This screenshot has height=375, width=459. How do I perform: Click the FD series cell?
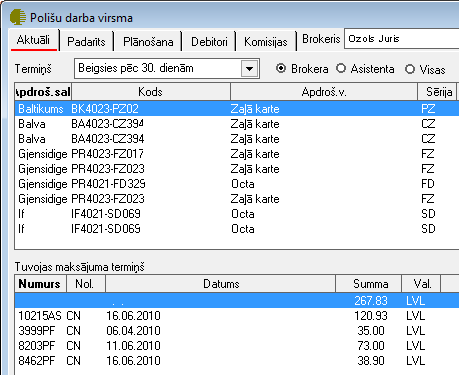click(428, 184)
